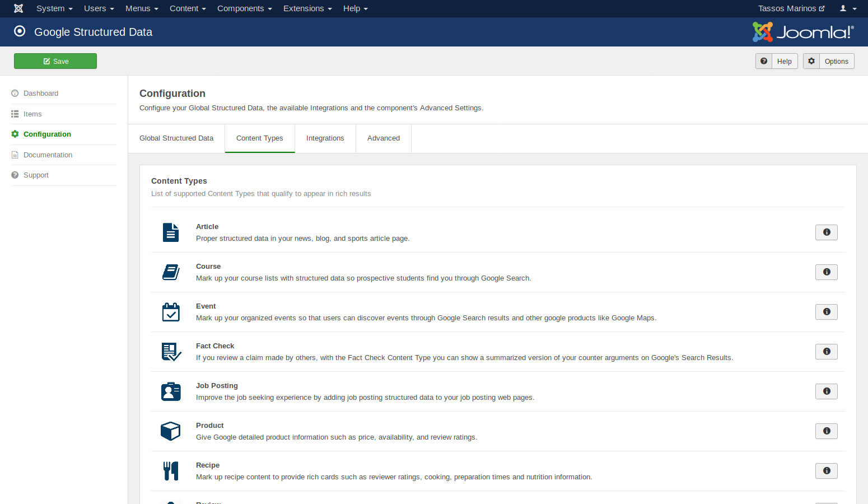868x504 pixels.
Task: Show info for the Recipe content type
Action: click(827, 471)
